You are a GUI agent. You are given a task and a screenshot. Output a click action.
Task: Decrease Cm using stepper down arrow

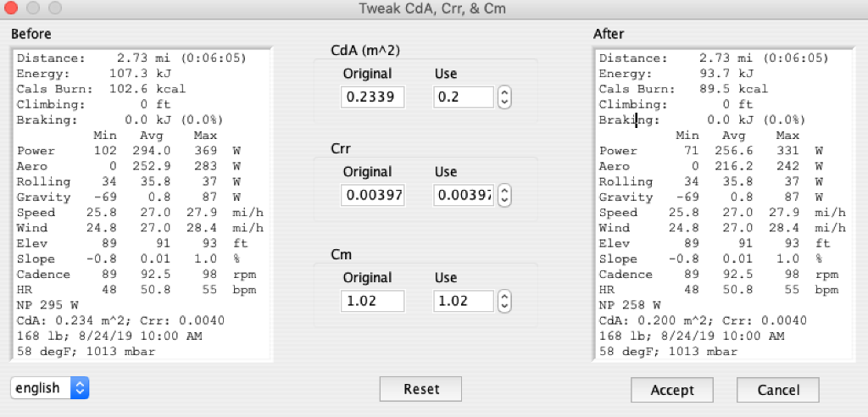coord(504,306)
